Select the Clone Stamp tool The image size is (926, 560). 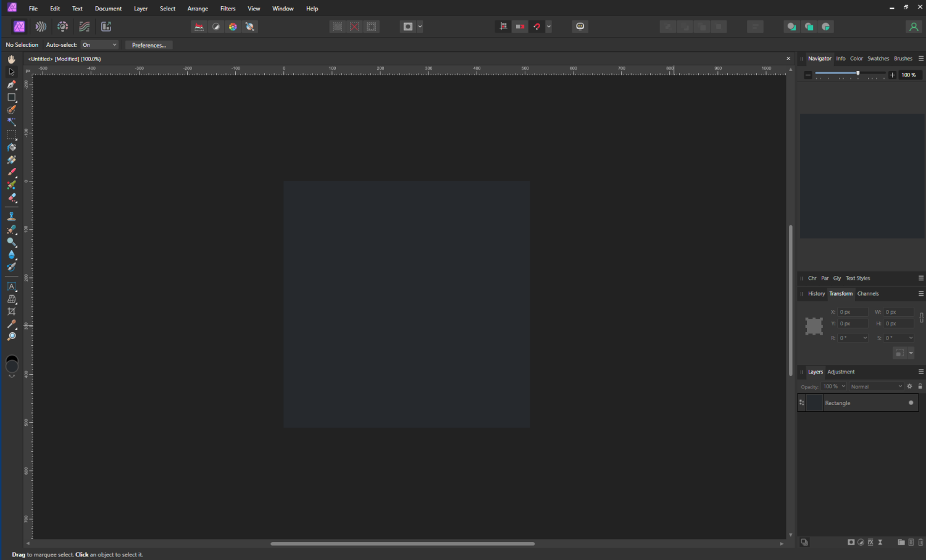point(11,216)
